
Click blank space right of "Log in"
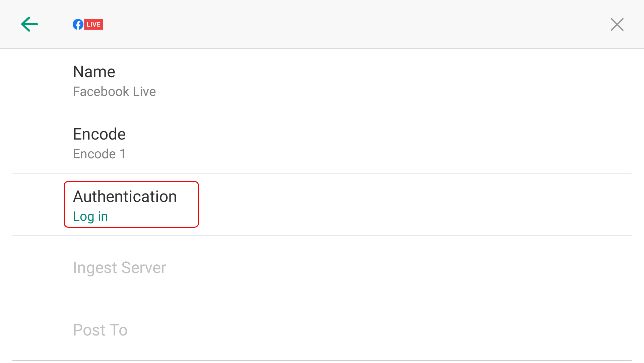click(369, 216)
